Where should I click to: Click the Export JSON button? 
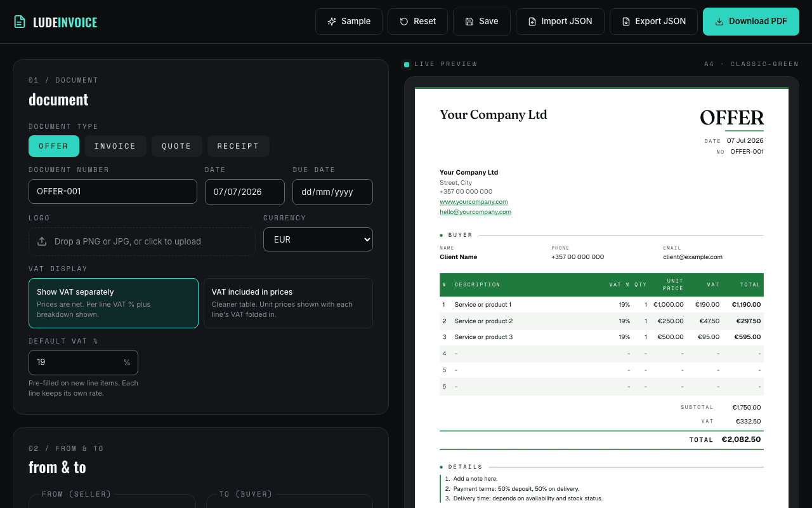pyautogui.click(x=653, y=22)
